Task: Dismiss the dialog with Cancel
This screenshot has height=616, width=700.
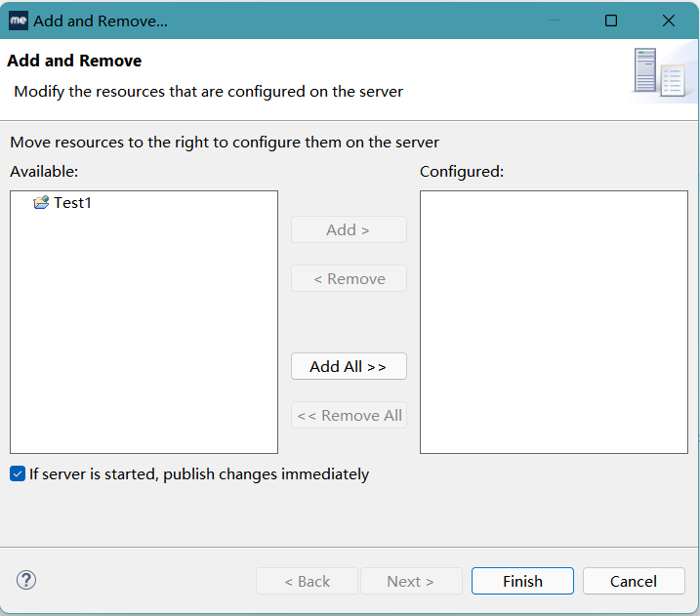Action: click(x=634, y=581)
